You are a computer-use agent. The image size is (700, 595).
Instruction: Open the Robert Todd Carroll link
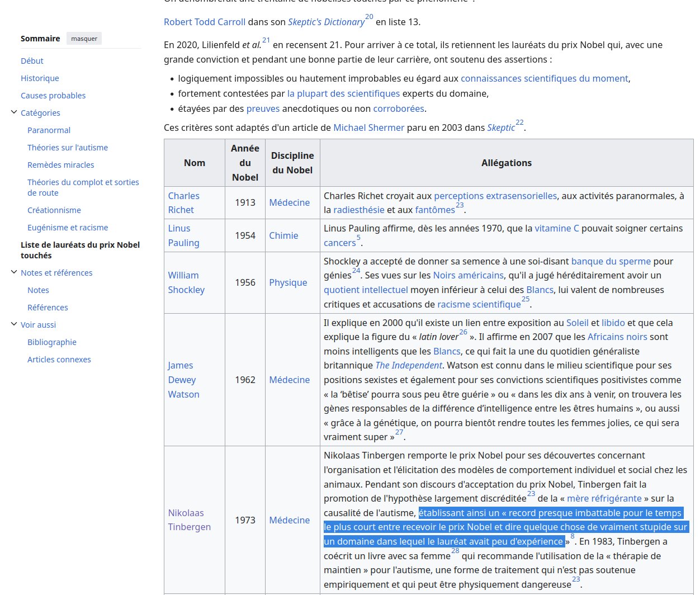click(x=204, y=22)
